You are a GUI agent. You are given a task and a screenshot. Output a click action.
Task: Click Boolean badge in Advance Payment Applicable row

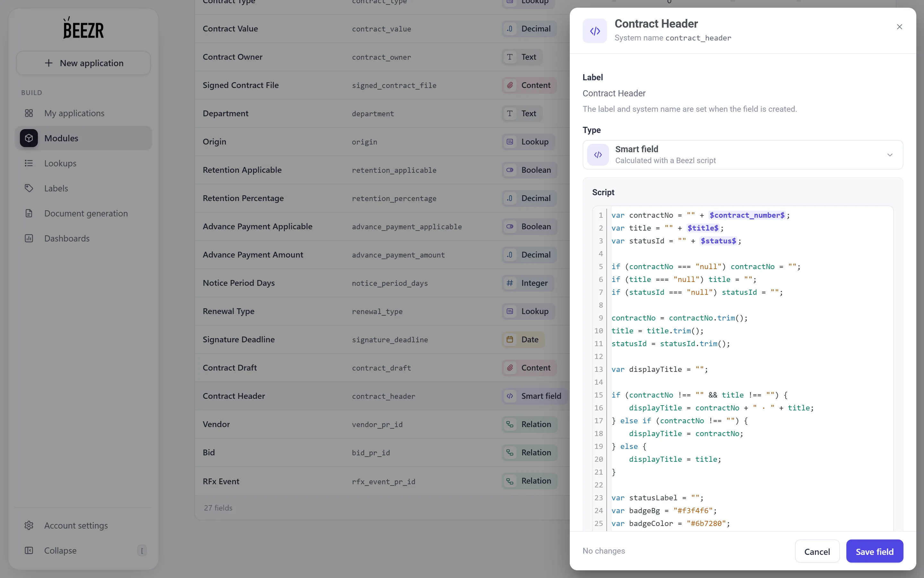point(529,226)
